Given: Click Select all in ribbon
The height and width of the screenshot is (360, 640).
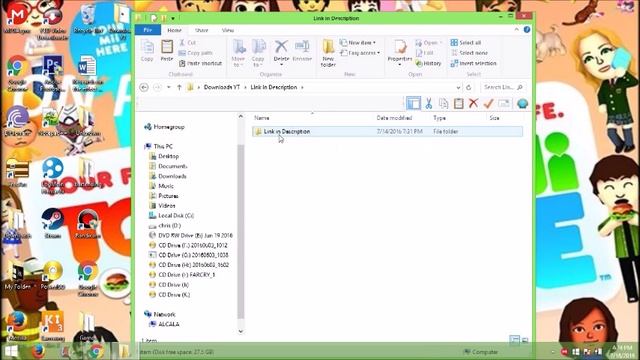Looking at the screenshot, I should tap(466, 42).
